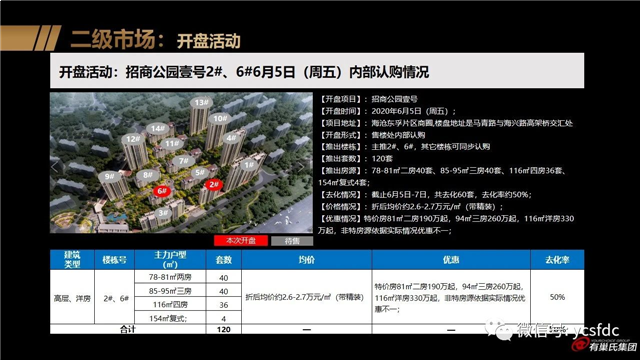Click the 116㎡四房 cell
This screenshot has height=360, width=640.
170,304
